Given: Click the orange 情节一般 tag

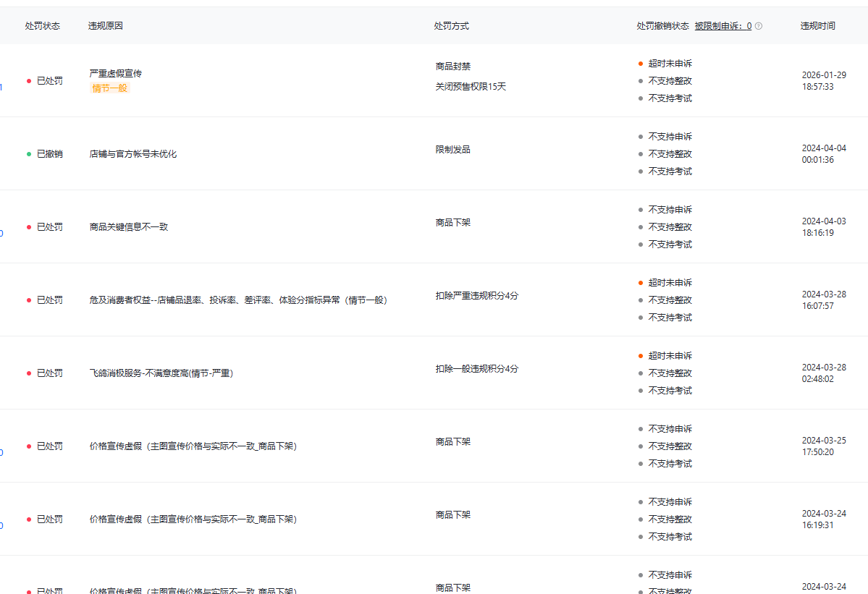Looking at the screenshot, I should pos(109,88).
